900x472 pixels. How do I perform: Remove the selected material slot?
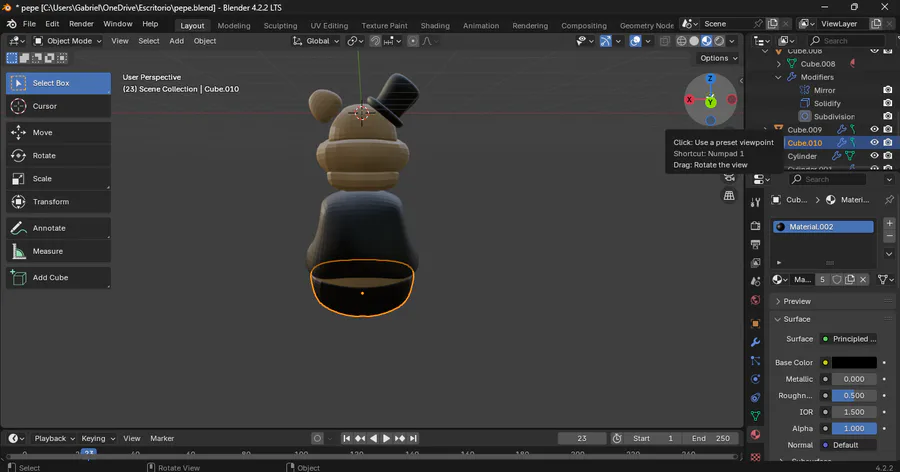889,237
